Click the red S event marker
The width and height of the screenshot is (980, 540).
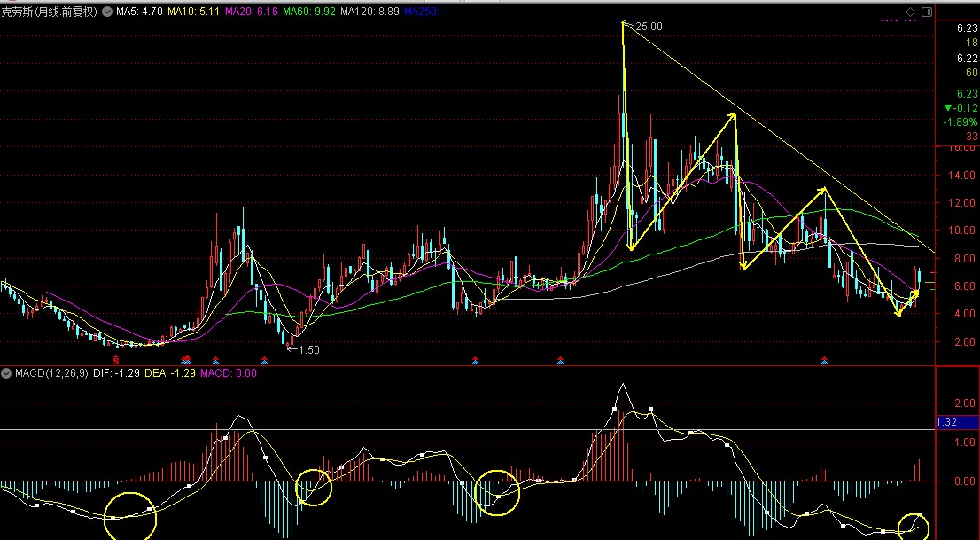[x=115, y=360]
